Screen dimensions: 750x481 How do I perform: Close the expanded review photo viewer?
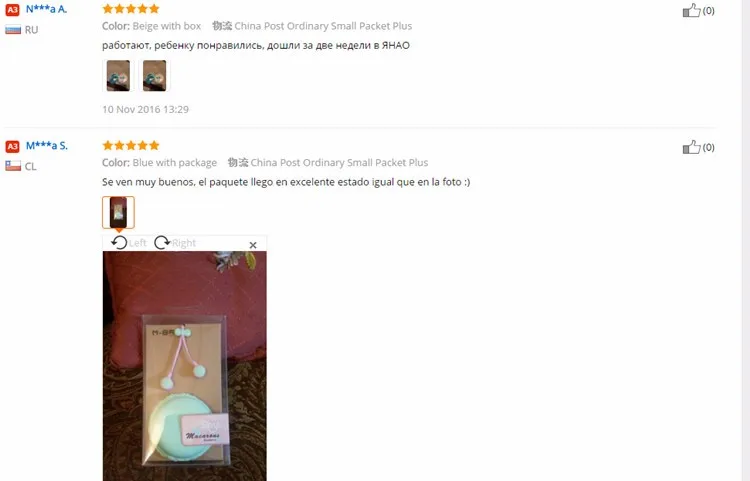(x=253, y=245)
